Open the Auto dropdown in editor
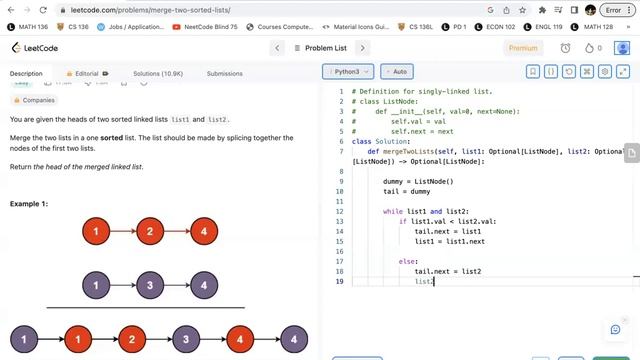Image resolution: width=640 pixels, height=360 pixels. click(397, 71)
